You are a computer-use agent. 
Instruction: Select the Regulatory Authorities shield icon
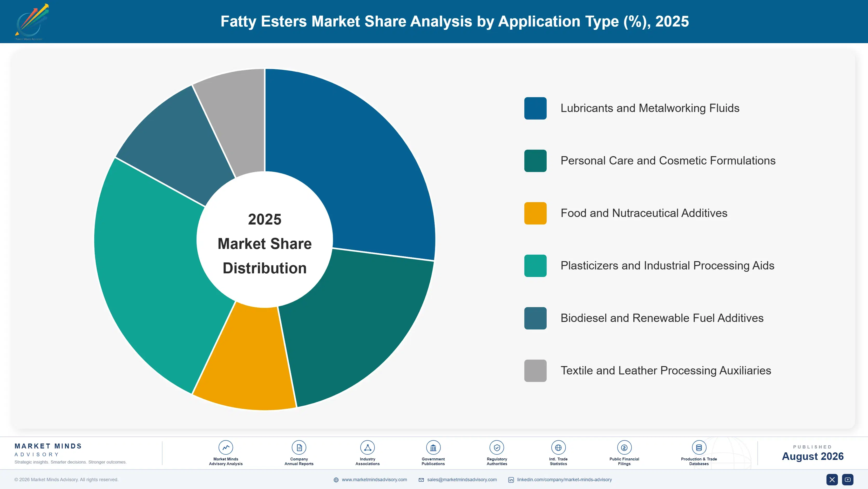(x=497, y=447)
